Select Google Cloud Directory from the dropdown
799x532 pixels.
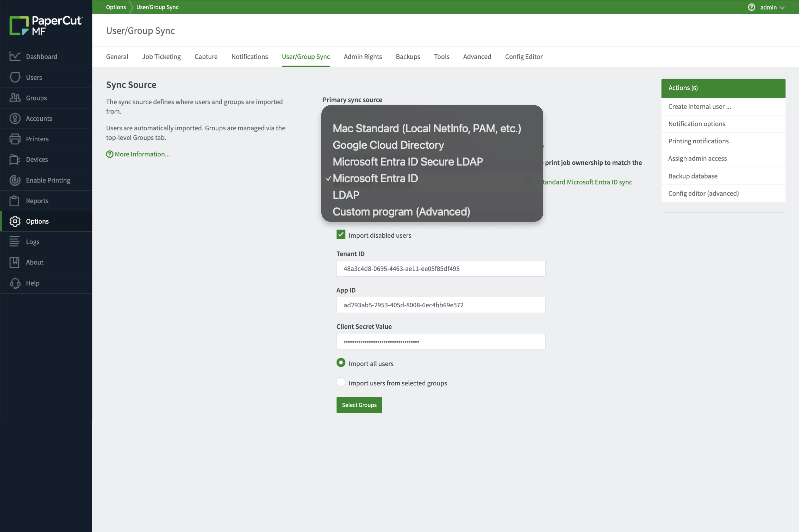pos(388,145)
